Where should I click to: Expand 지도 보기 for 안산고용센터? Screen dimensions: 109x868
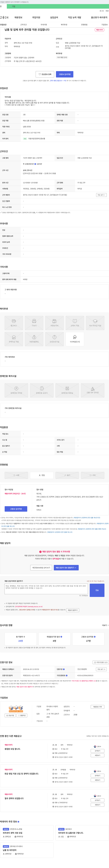101,669
